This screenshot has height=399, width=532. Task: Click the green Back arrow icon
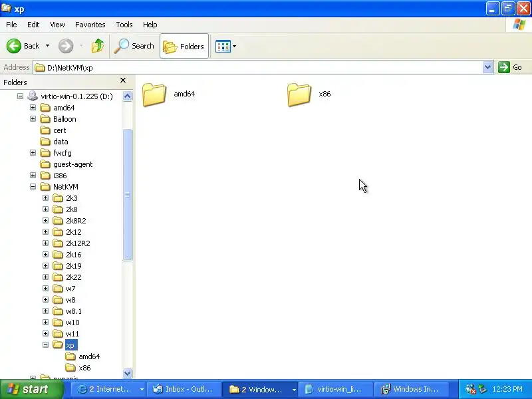[x=14, y=46]
